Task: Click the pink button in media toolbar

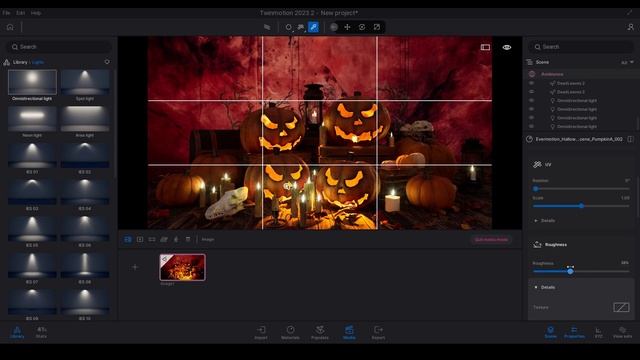Action: (x=491, y=240)
